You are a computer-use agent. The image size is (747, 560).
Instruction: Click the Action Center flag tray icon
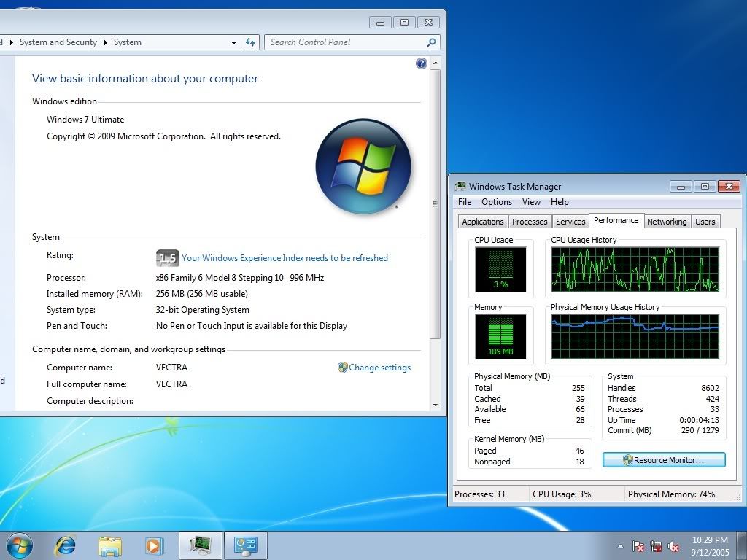639,546
